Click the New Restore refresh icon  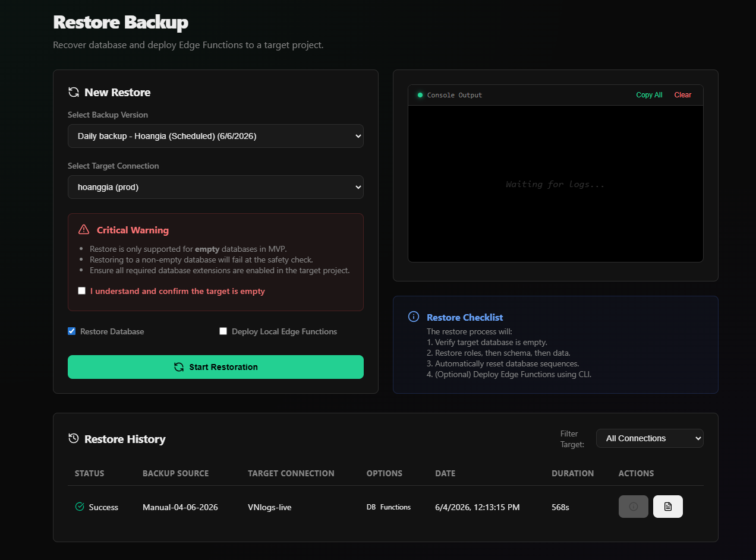click(x=74, y=92)
